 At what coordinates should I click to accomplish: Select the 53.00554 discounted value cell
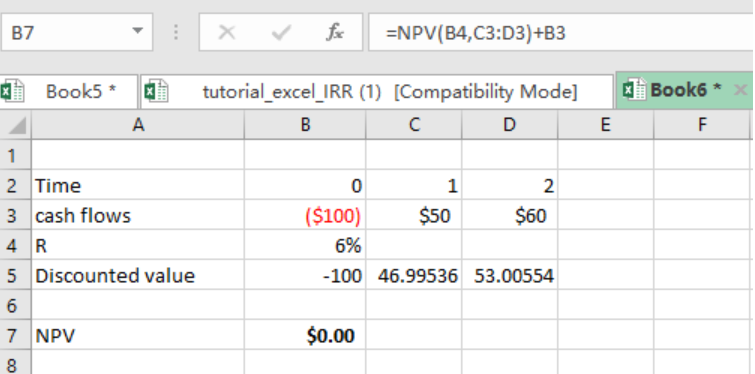(x=509, y=275)
